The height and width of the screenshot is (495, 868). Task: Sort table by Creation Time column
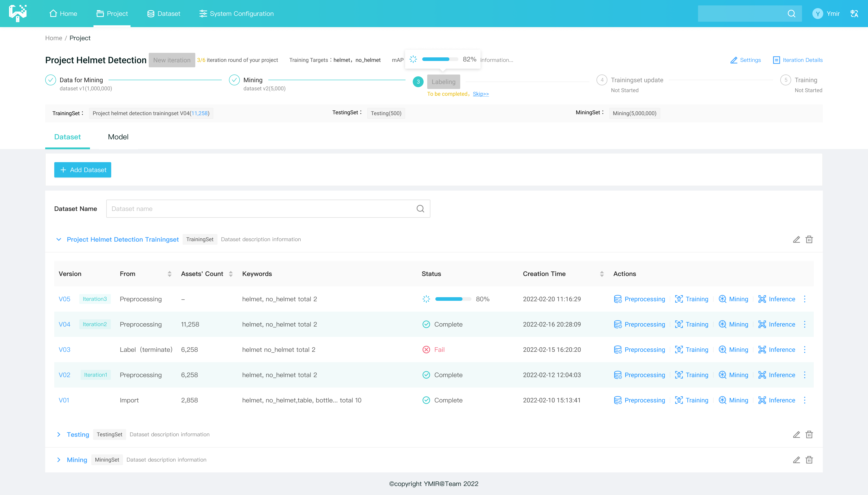pyautogui.click(x=602, y=274)
